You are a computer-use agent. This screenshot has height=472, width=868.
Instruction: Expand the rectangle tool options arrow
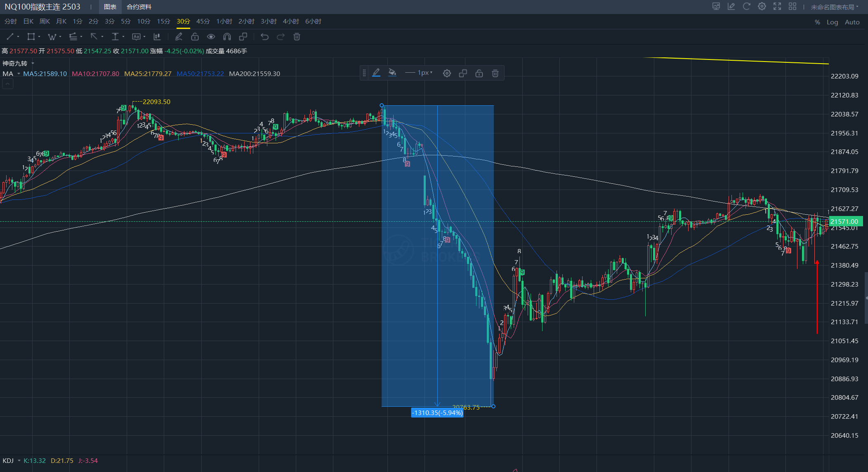(x=39, y=37)
